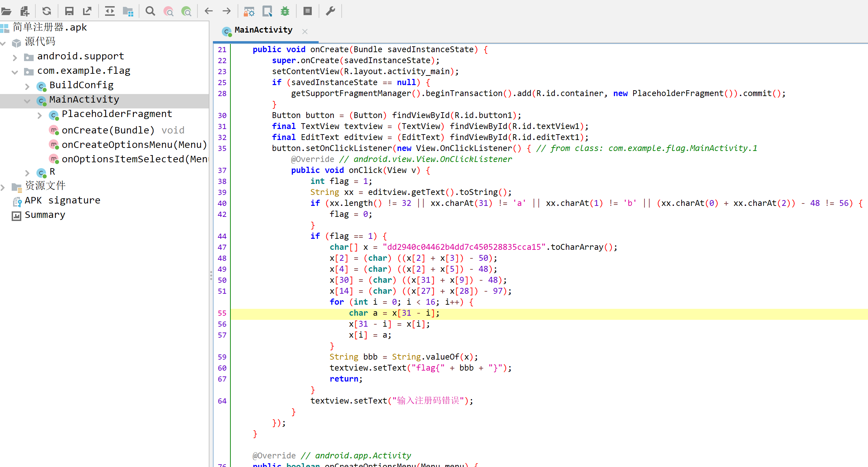Select the MainActivity editor tab
This screenshot has height=467, width=868.
click(263, 30)
